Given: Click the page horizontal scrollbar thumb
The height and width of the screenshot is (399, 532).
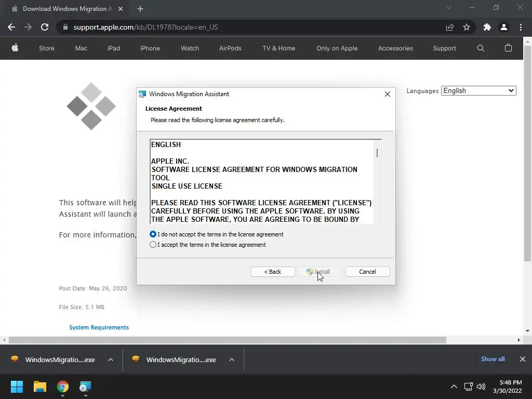Looking at the screenshot, I should (227, 340).
